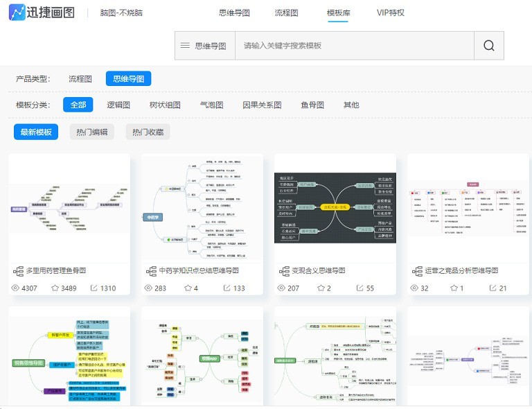Select 其他 template category
The width and height of the screenshot is (532, 409).
pyautogui.click(x=351, y=105)
